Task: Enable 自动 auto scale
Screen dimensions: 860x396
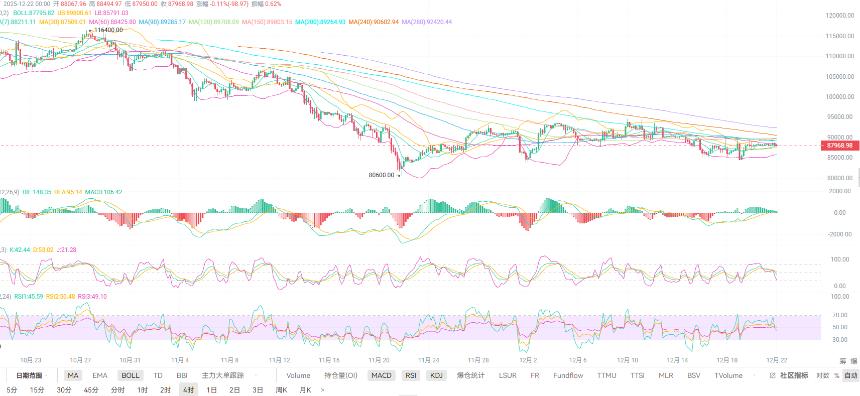Action: point(850,376)
